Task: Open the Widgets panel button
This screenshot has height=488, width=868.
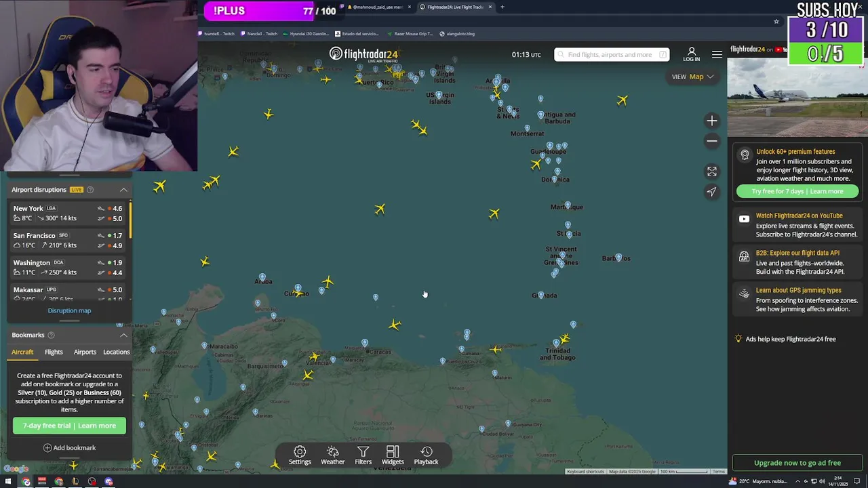Action: coord(393,455)
